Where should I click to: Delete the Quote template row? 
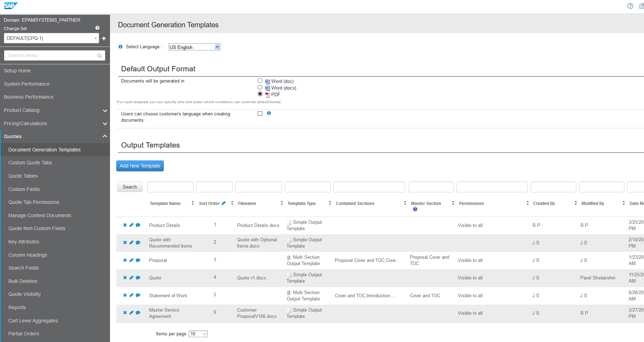point(125,278)
